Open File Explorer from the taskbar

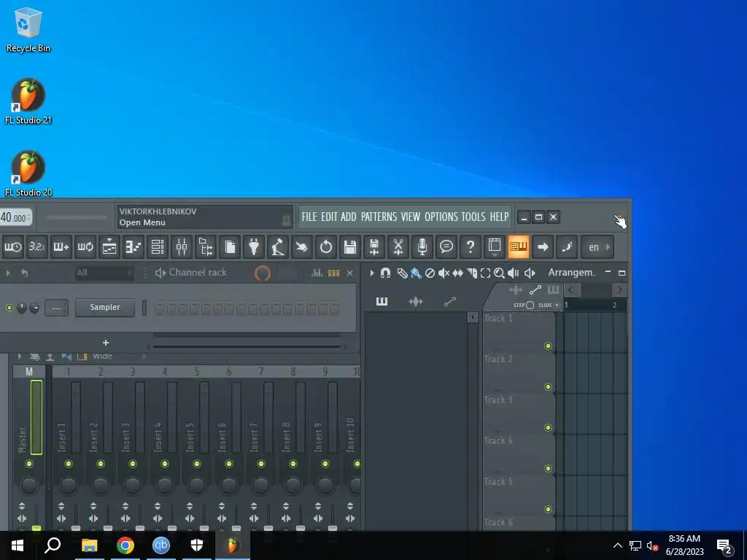pyautogui.click(x=90, y=545)
